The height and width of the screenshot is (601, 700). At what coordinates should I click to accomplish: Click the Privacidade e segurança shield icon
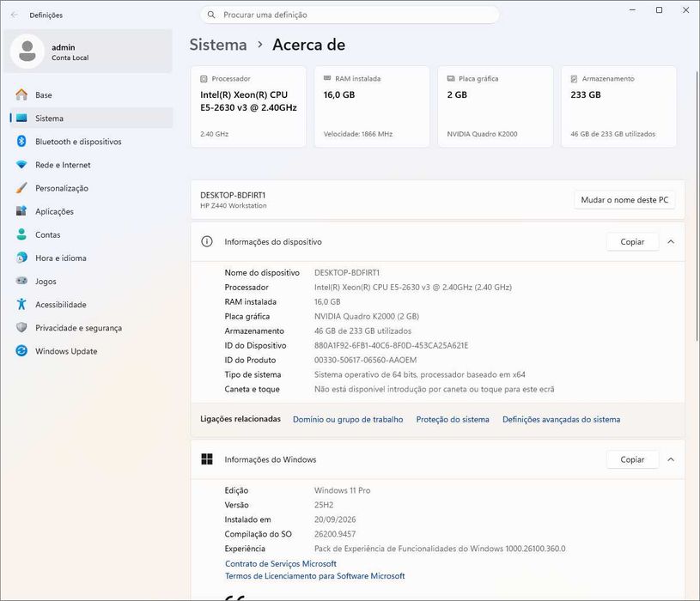coord(21,327)
